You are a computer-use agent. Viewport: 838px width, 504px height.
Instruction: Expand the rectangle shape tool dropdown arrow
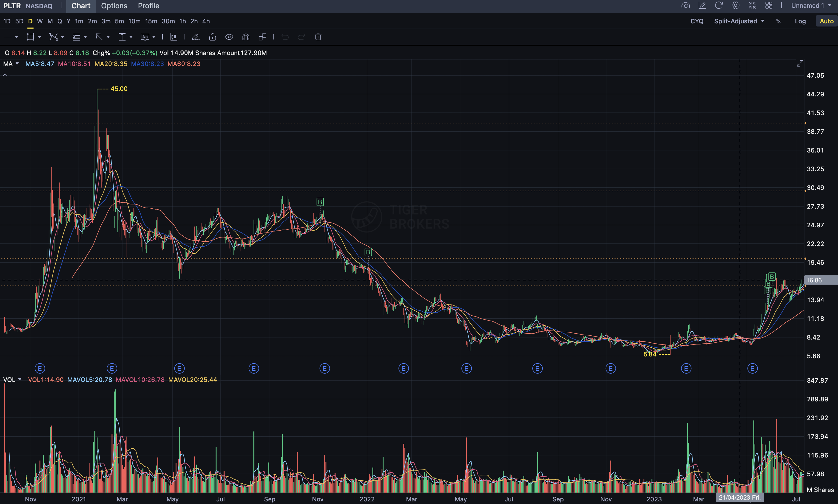(x=40, y=37)
